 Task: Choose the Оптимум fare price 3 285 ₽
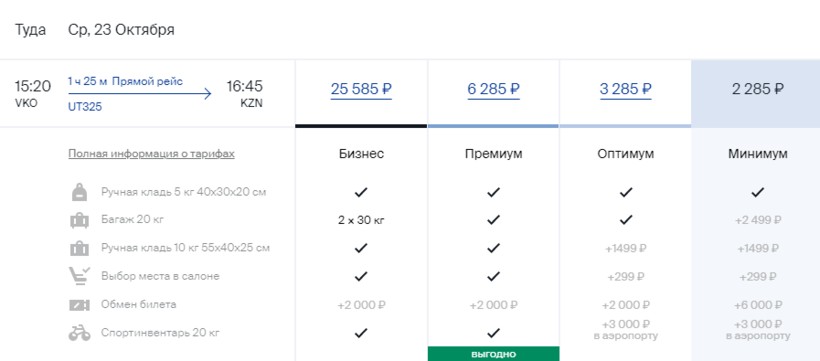pos(625,89)
